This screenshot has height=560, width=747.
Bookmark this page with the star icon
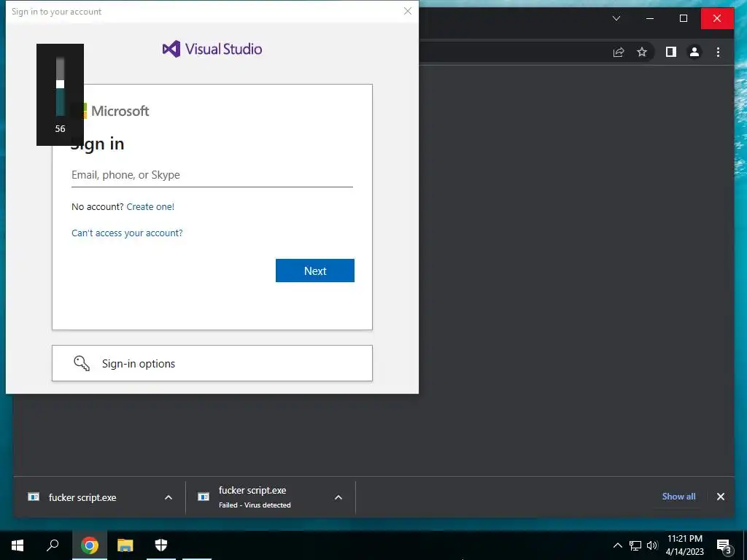coord(642,52)
